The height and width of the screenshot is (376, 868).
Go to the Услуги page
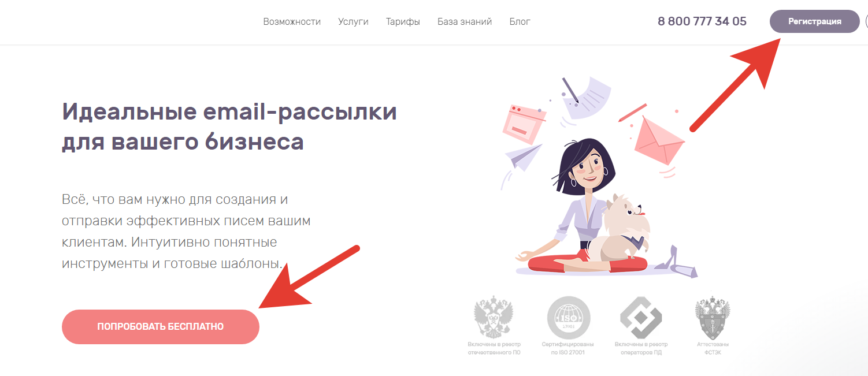coord(353,22)
